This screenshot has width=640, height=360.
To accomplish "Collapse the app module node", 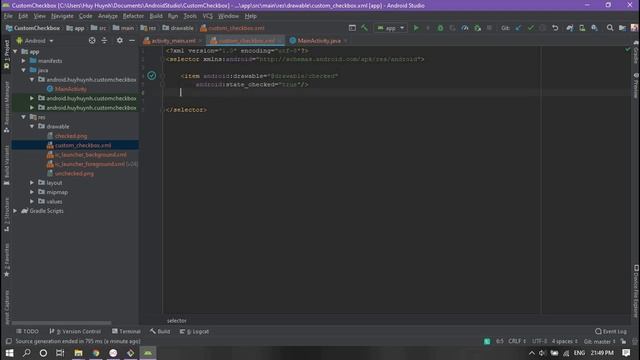I will (16, 51).
